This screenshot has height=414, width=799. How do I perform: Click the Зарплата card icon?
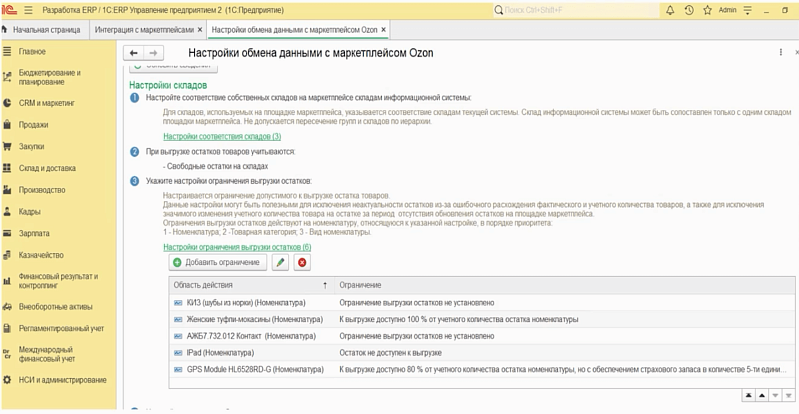point(7,233)
